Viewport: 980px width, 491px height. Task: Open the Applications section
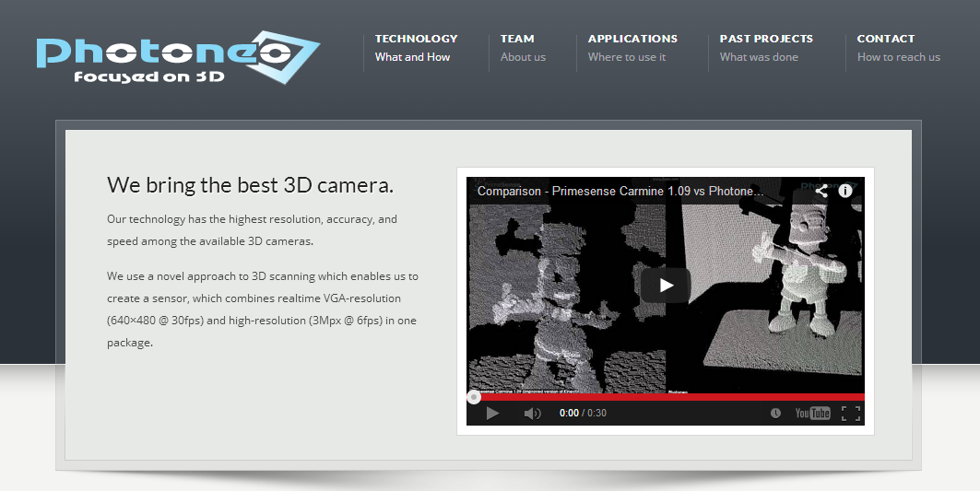click(632, 39)
